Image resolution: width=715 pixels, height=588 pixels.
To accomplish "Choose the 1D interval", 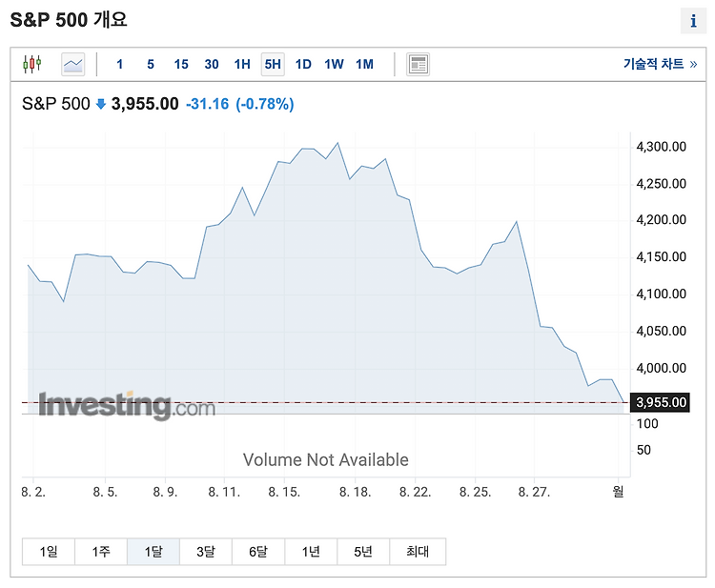I will (x=303, y=64).
